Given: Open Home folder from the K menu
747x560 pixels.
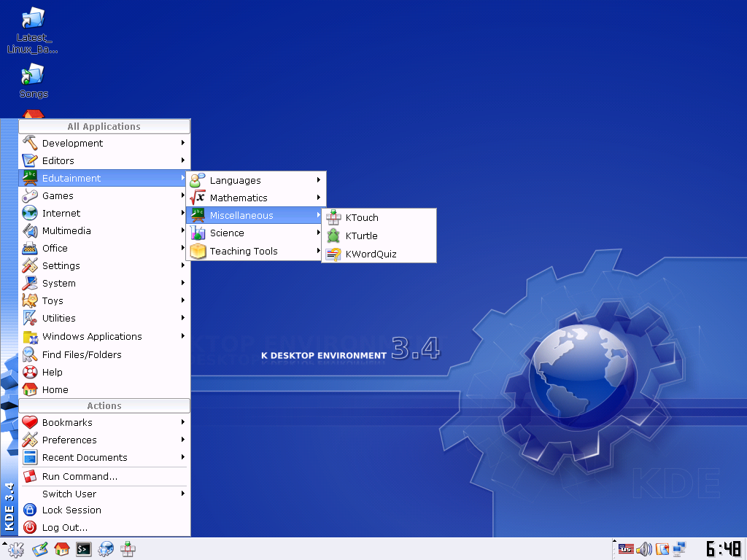Looking at the screenshot, I should (x=104, y=389).
